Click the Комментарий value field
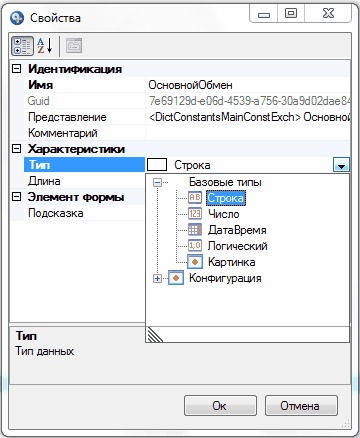This screenshot has width=360, height=438. pos(248,133)
